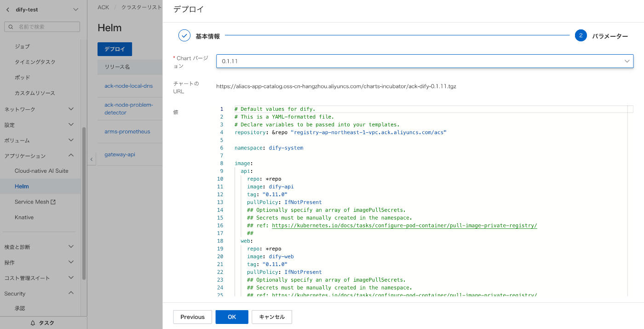This screenshot has height=329, width=644.
Task: Open the ack-node-local-dns release
Action: pos(128,86)
